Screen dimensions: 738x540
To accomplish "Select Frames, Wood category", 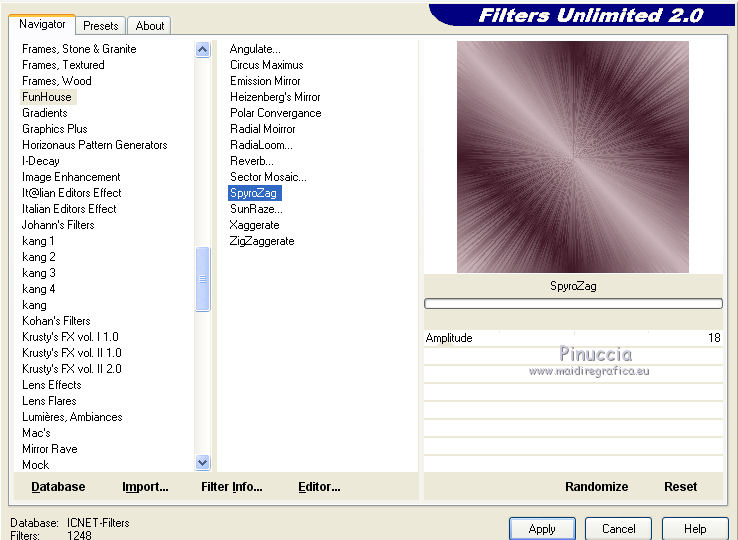I will (56, 81).
